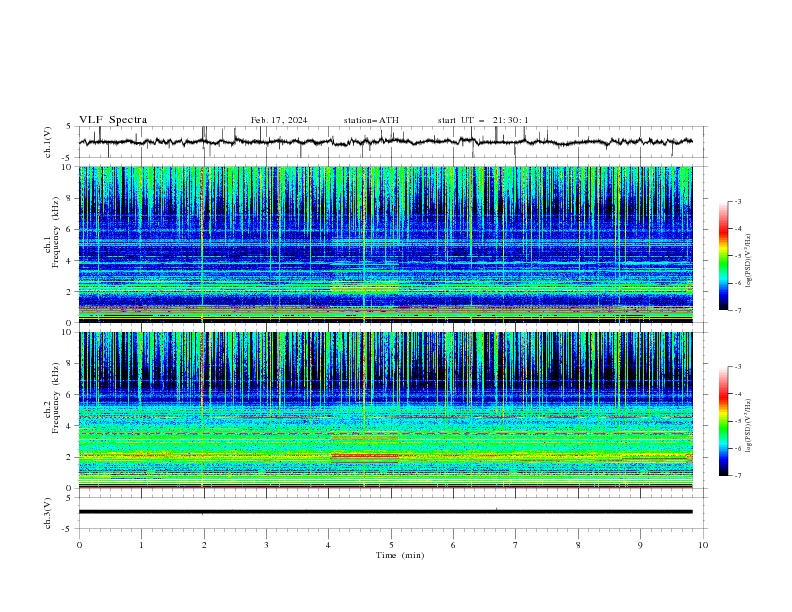Image resolution: width=792 pixels, height=612 pixels.
Task: Click time axis tick label "0"
Action: click(79, 545)
